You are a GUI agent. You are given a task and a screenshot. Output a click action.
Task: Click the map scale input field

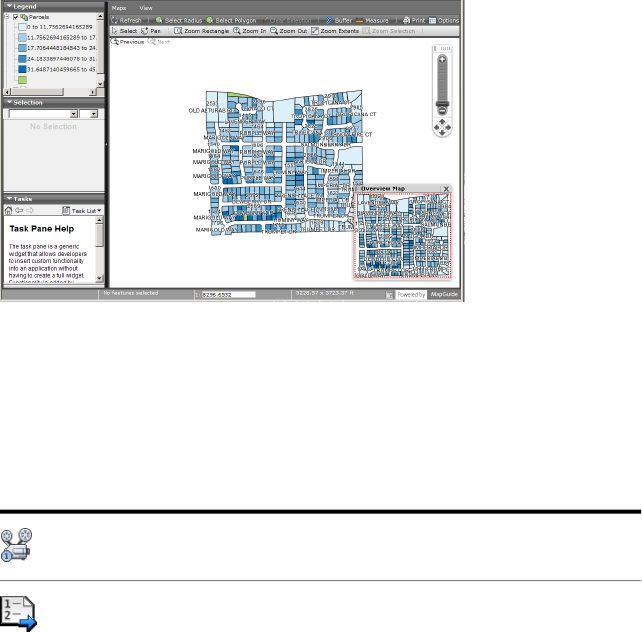point(229,295)
